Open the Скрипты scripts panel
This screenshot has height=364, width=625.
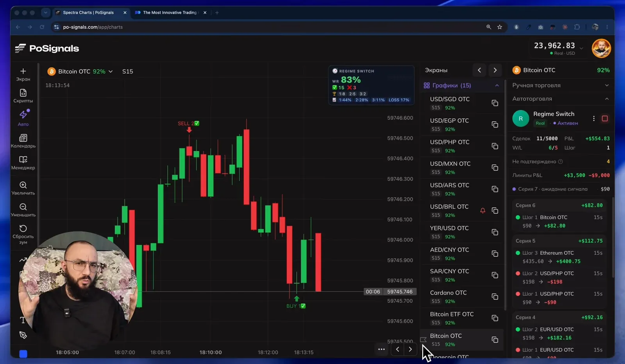23,96
